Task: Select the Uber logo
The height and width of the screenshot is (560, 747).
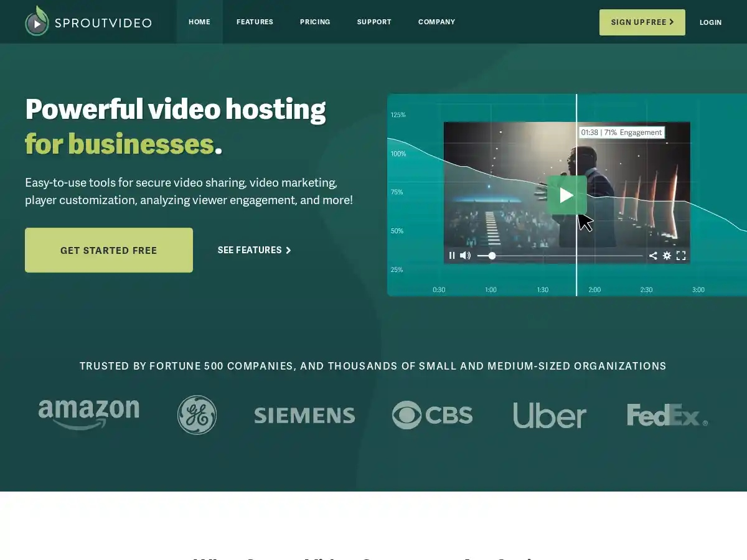Action: click(550, 414)
